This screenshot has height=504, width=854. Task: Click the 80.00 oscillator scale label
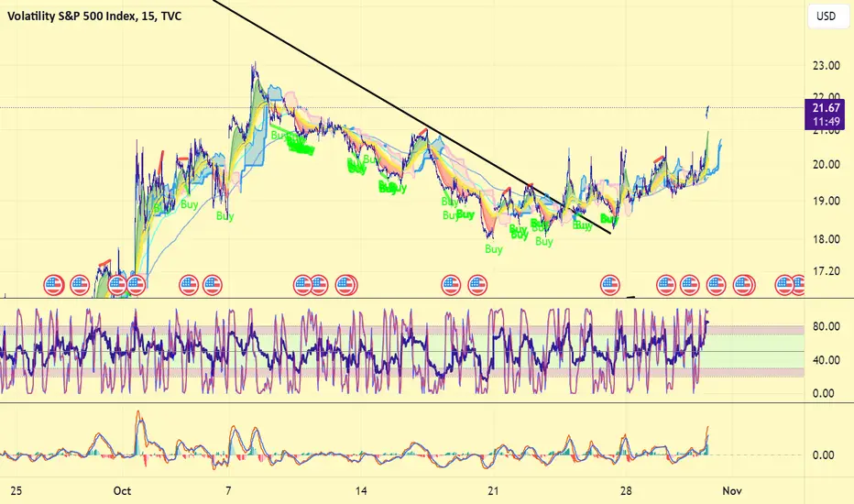tap(826, 326)
